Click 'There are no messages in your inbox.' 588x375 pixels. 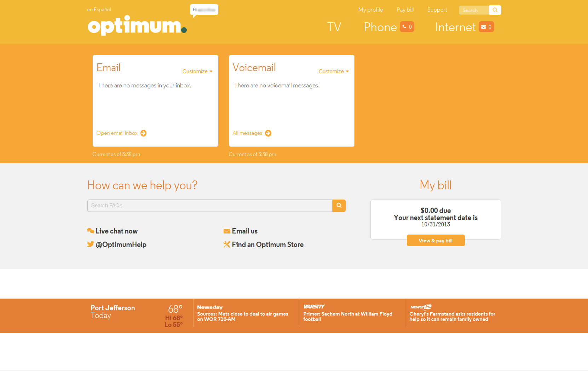144,85
